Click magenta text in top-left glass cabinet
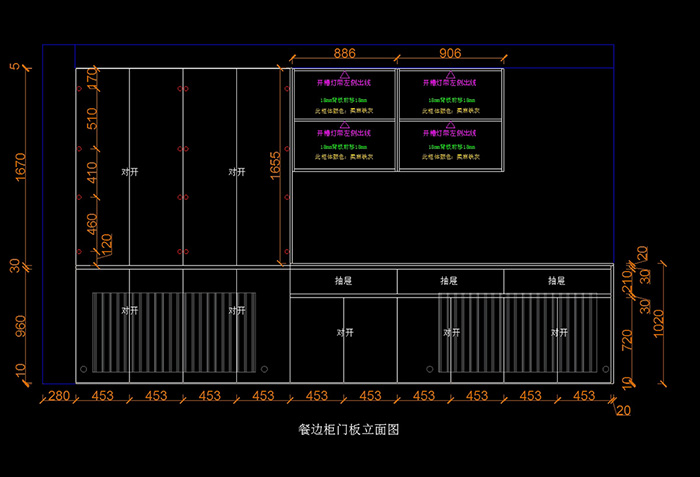Image resolution: width=700 pixels, height=477 pixels. point(344,84)
